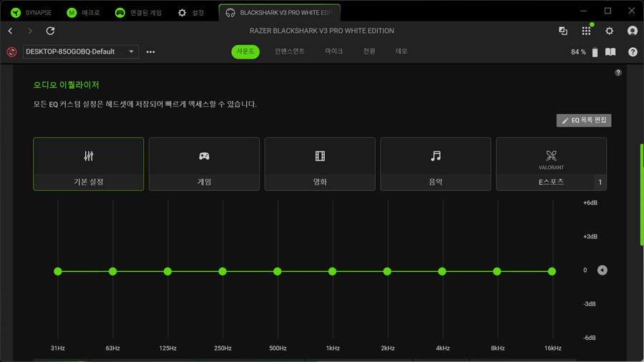This screenshot has width=644, height=362.
Task: Click the 500Hz EQ slider handle
Action: pyautogui.click(x=278, y=271)
